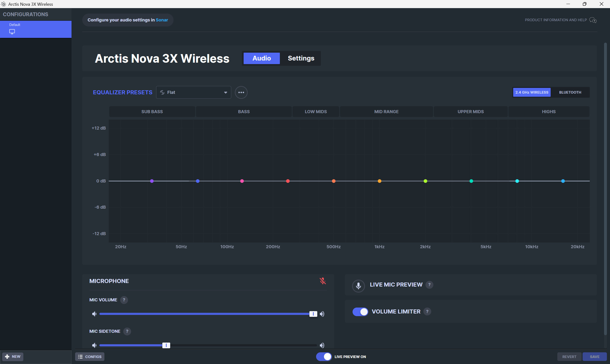Screen dimensions: 610x364
Task: Select the red 200Hz EQ band point
Action: pos(288,181)
